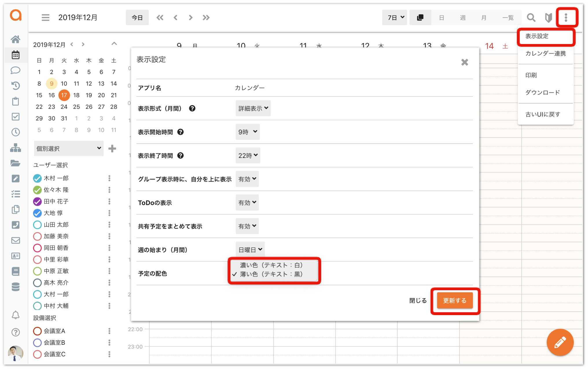
Task: Go to next period with single right arrow
Action: [190, 17]
